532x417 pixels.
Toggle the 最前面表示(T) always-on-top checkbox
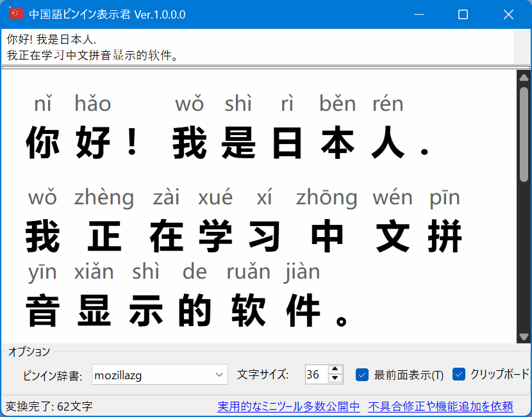(x=362, y=375)
